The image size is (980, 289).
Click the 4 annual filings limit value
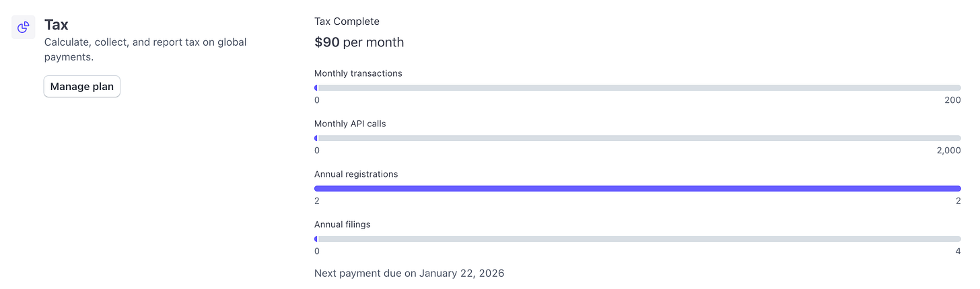[x=958, y=251]
